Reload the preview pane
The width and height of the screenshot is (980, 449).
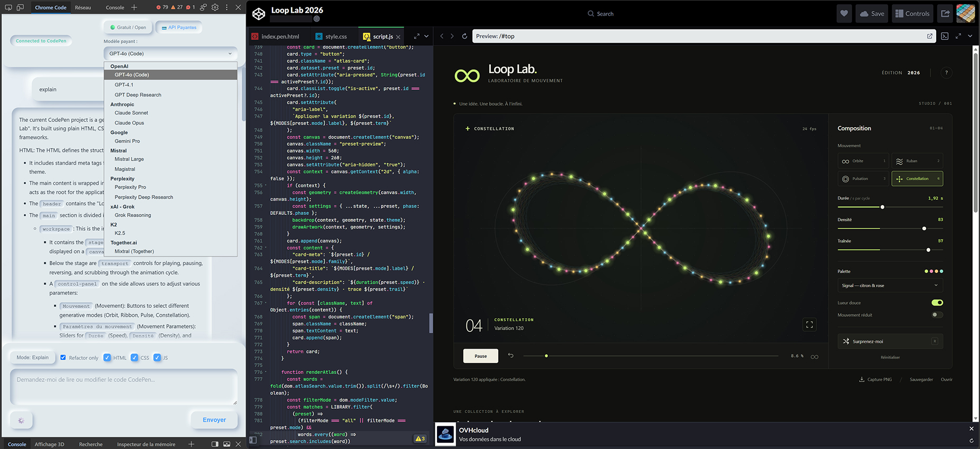464,36
